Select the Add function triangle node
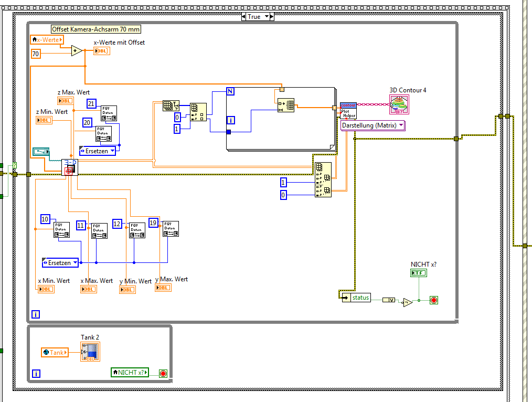Viewport: 532px width, 402px height. (x=77, y=51)
